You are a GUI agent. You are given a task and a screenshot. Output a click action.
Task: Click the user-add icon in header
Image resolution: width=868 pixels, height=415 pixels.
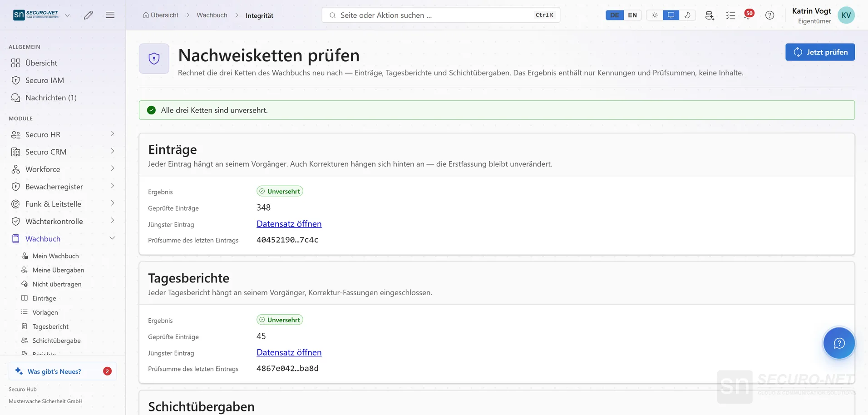pos(710,15)
